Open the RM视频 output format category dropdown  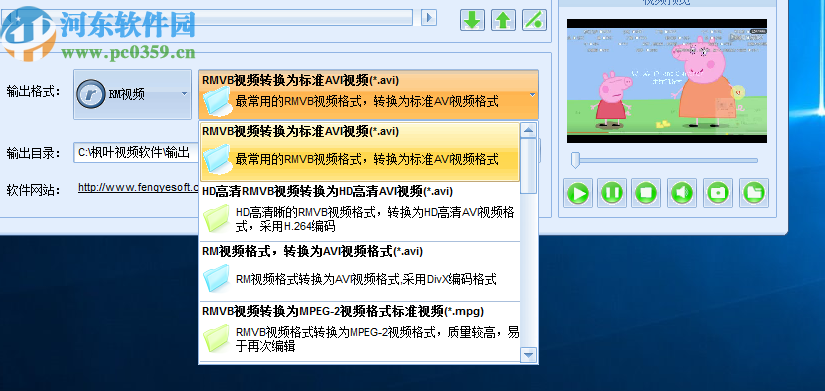(x=133, y=94)
